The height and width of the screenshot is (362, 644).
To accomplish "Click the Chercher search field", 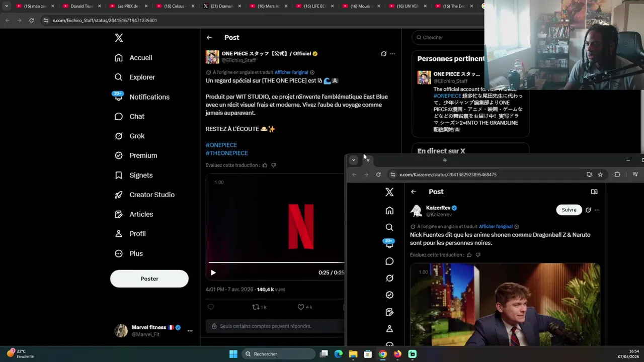I will tap(448, 37).
